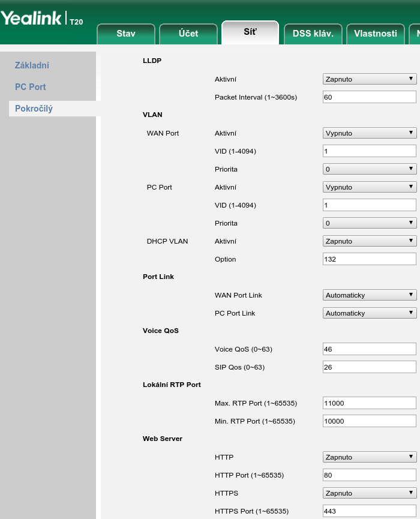Open Základní network settings

click(x=32, y=65)
